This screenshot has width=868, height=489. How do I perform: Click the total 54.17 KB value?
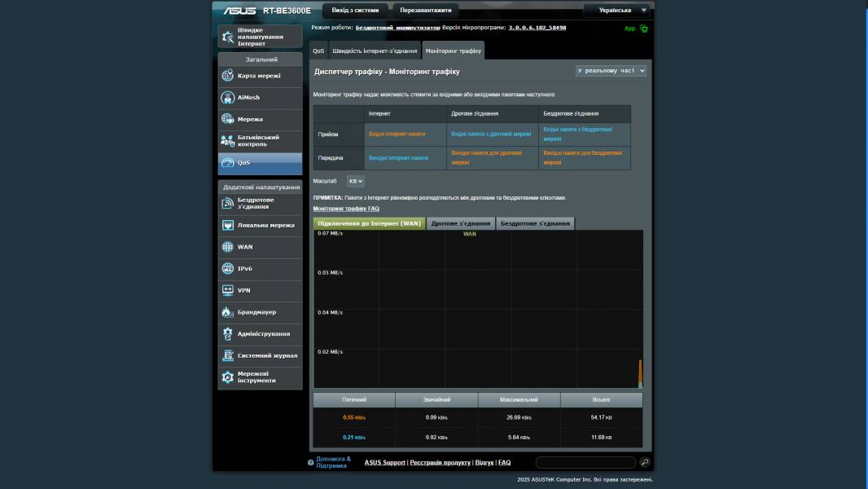(601, 417)
